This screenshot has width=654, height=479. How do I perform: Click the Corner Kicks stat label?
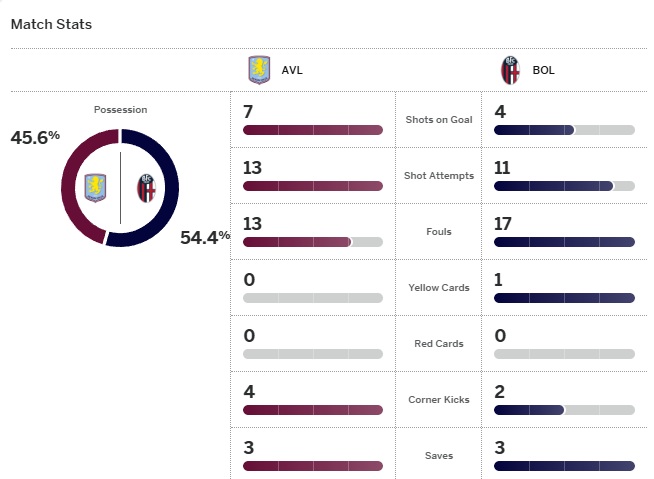point(439,400)
